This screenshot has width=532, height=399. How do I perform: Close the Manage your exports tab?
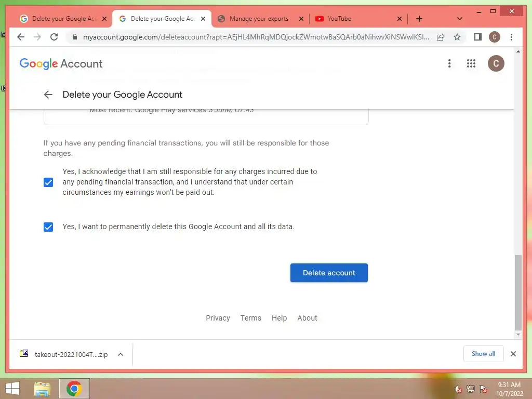click(301, 19)
